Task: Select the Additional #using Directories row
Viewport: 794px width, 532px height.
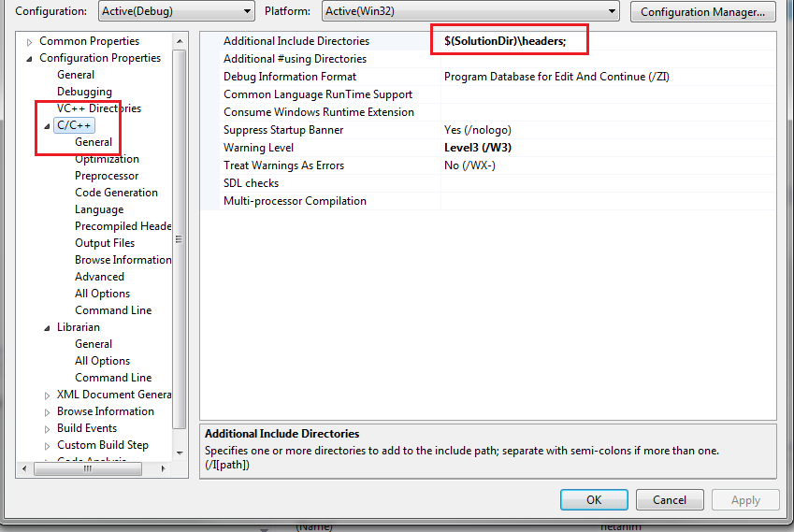Action: click(x=488, y=59)
